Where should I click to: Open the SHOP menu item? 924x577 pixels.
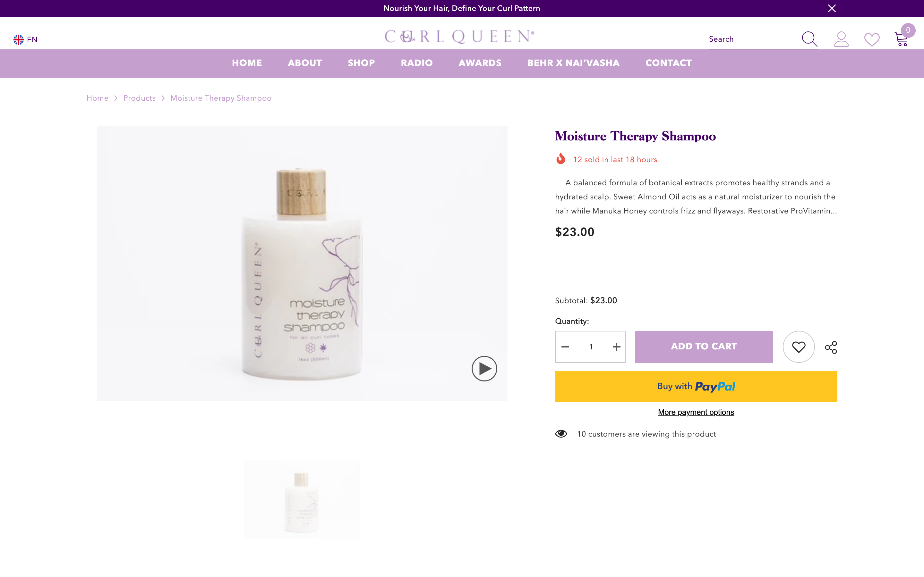click(x=361, y=63)
